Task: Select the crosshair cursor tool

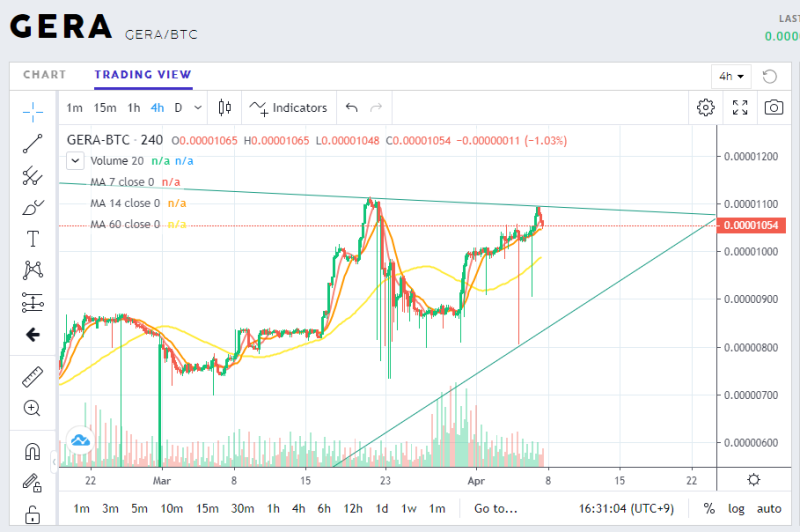Action: (33, 112)
